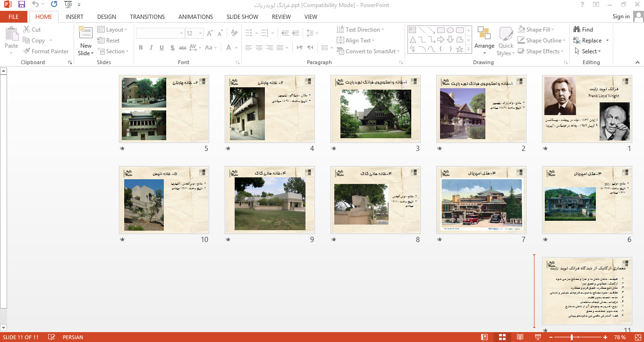Switch to Reading View in status bar

click(520, 337)
